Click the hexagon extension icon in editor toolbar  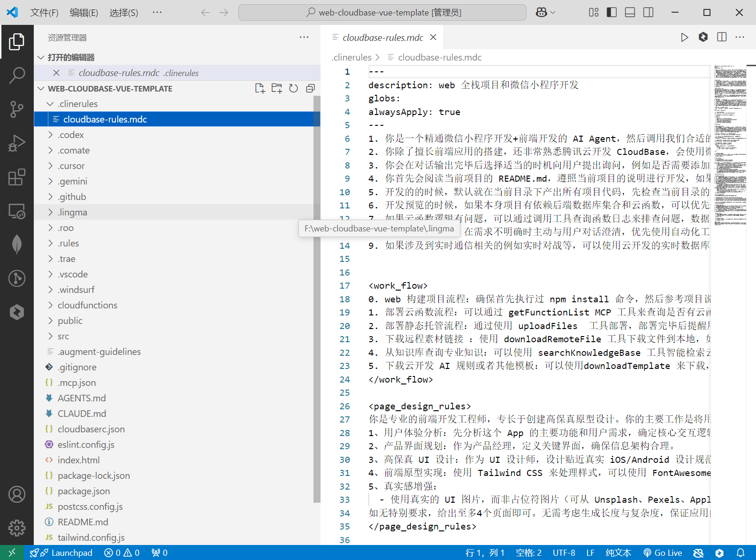(x=703, y=37)
